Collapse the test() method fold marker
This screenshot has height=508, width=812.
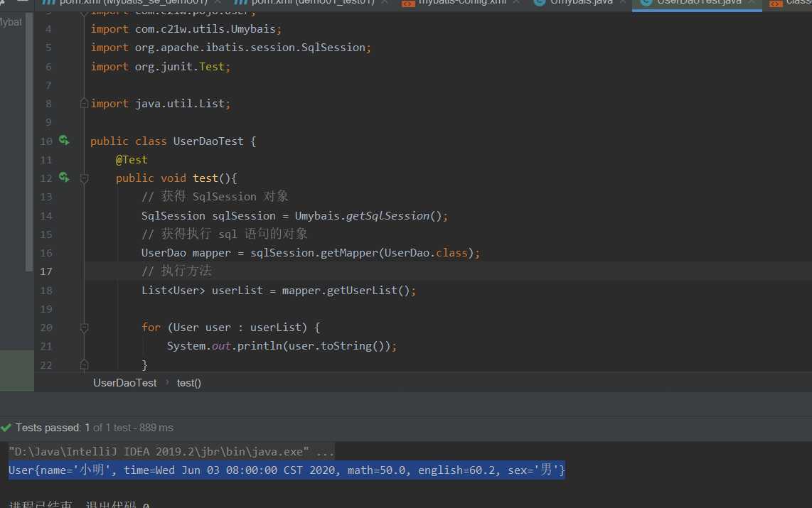84,178
